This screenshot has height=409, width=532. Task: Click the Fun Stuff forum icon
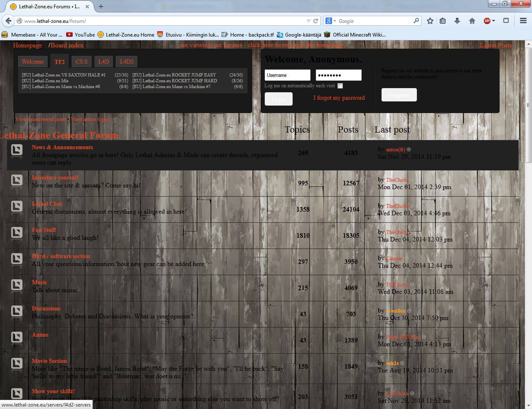pos(17,232)
